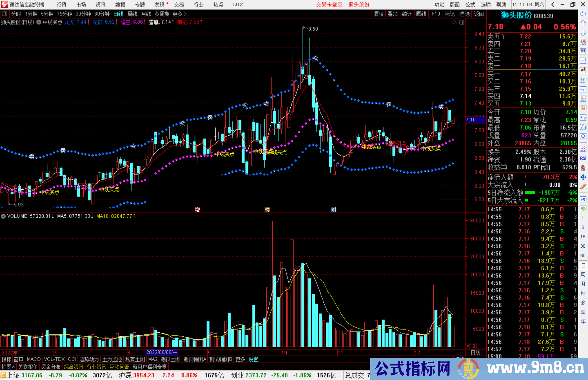588x380 pixels.
Task: Click the left arrow icon in right sidebar
Action: pos(583,14)
